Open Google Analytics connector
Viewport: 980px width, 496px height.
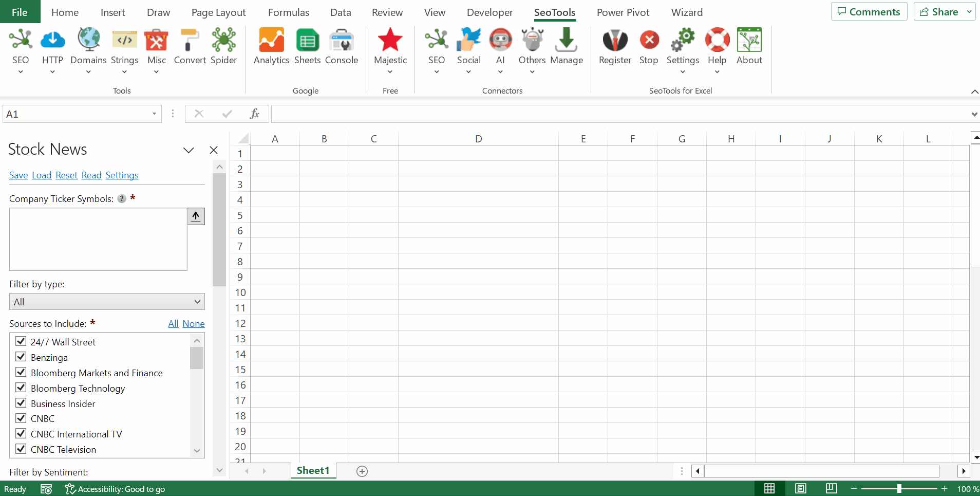pos(271,40)
